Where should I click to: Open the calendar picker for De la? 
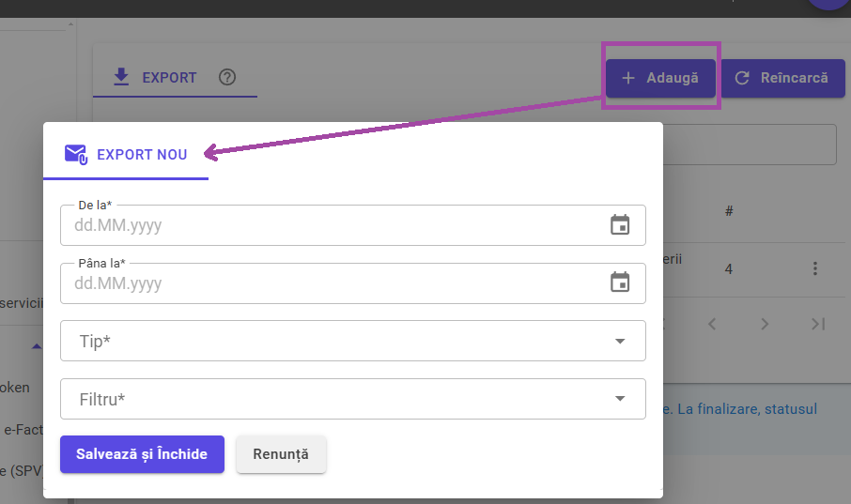point(619,225)
